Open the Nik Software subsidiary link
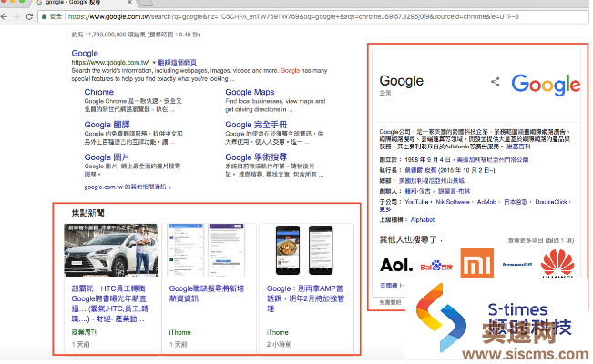Image resolution: width=593 pixels, height=364 pixels. (x=453, y=202)
